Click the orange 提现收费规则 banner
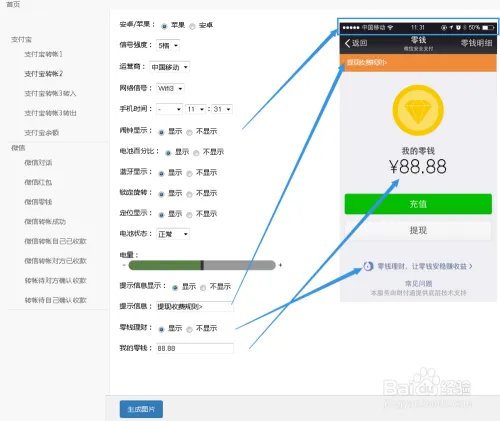Image resolution: width=500 pixels, height=421 pixels. pos(418,63)
